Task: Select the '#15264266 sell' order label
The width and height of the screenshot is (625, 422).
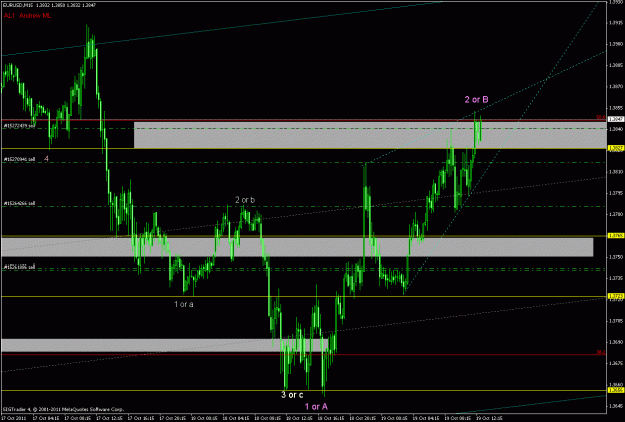Action: click(x=19, y=203)
